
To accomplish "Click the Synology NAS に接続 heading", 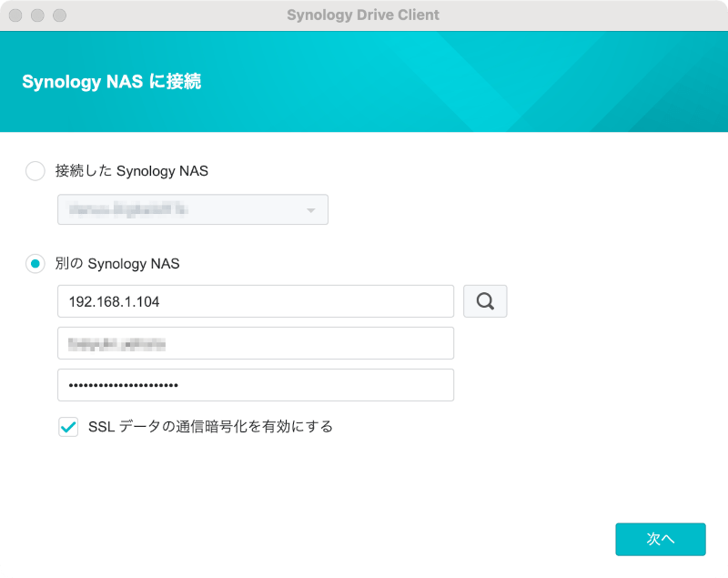I will (x=111, y=82).
